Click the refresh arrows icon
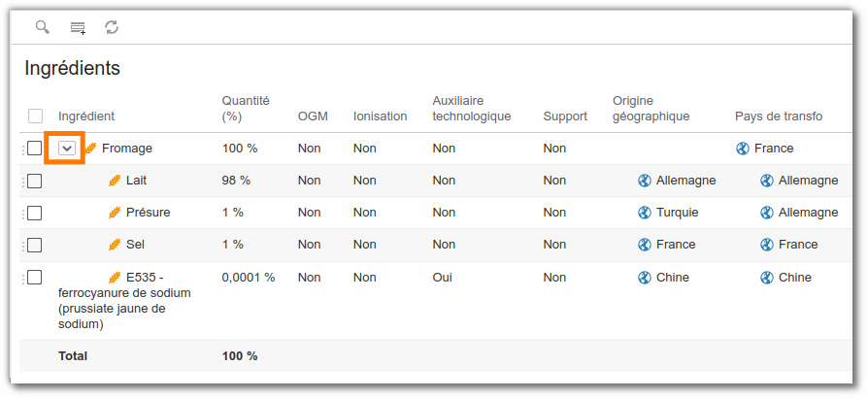The height and width of the screenshot is (399, 868). click(112, 27)
